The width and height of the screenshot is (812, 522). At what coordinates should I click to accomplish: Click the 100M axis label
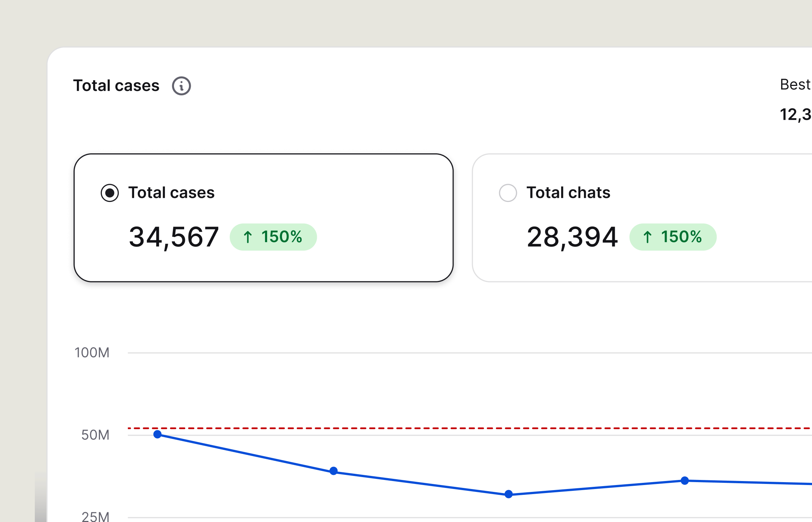click(x=92, y=353)
